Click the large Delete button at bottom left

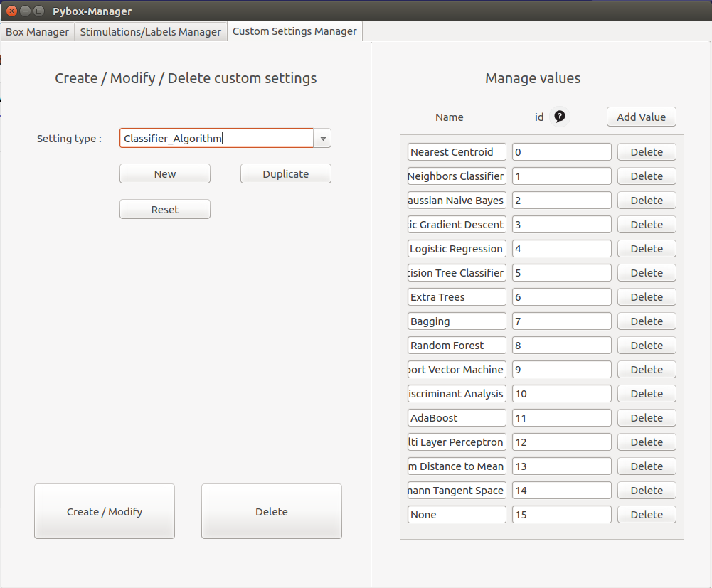[x=271, y=511]
